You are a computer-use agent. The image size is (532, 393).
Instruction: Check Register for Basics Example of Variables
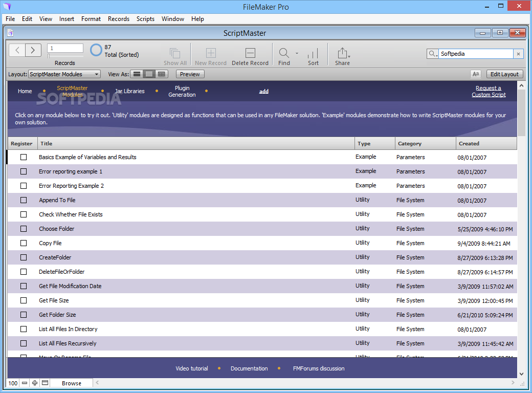coord(24,157)
